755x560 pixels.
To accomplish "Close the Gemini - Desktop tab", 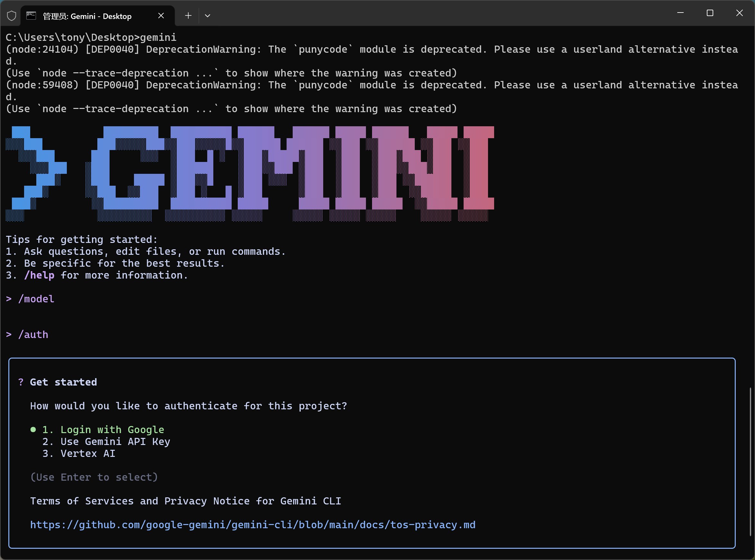I will 161,16.
